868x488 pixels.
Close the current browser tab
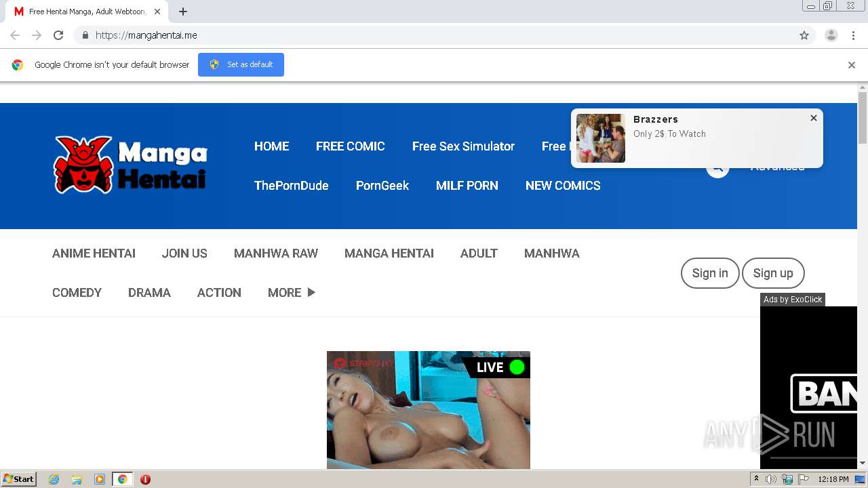157,12
